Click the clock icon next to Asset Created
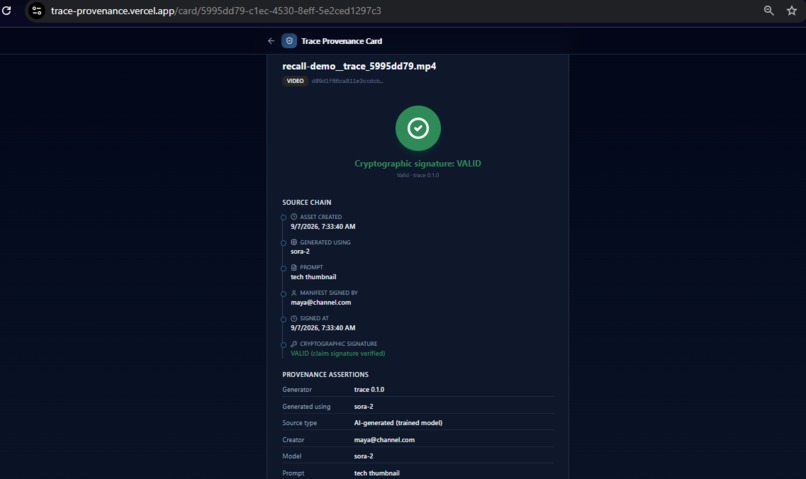 click(x=294, y=217)
